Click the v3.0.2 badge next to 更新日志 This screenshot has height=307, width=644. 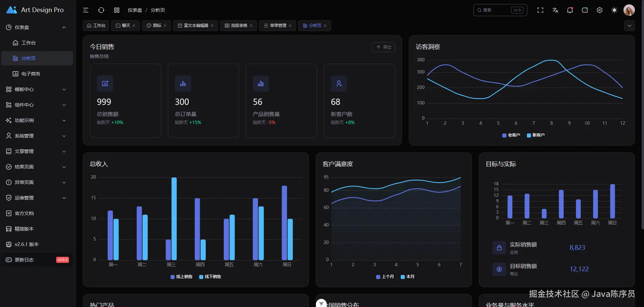63,260
